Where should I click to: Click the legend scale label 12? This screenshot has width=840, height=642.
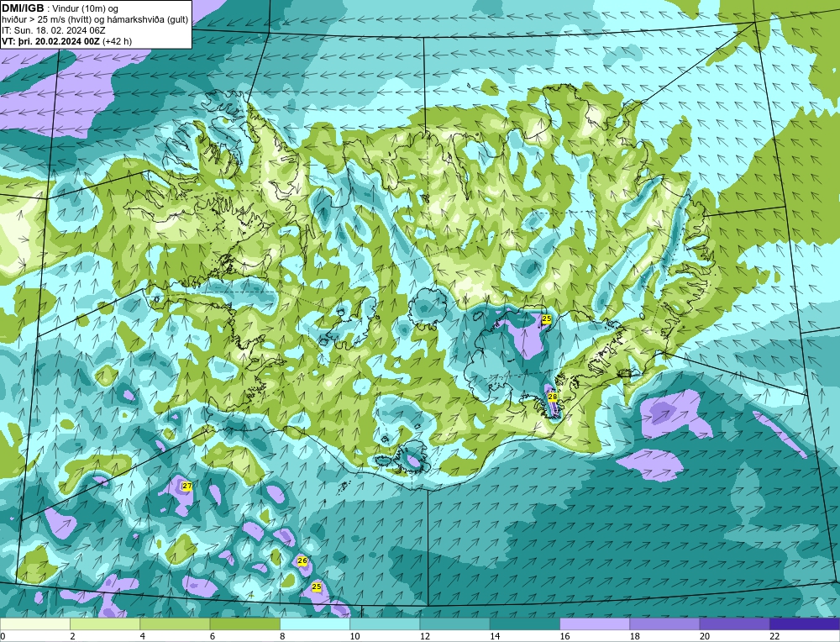pos(425,636)
